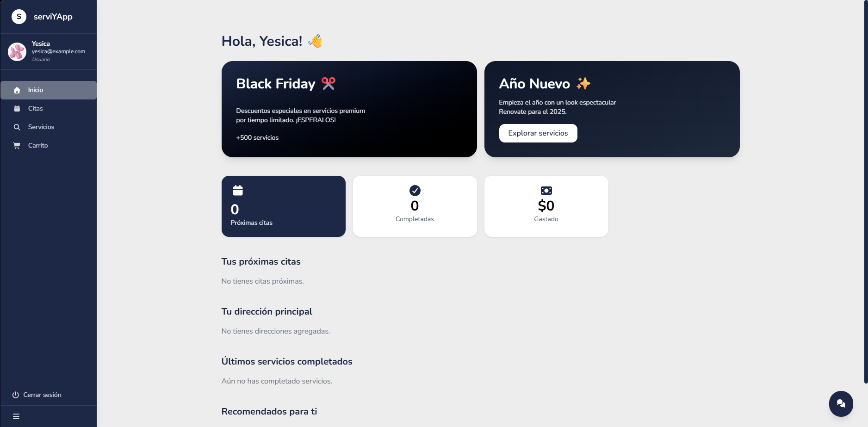Open Yesica's profile avatar
The height and width of the screenshot is (427, 868).
click(x=17, y=52)
